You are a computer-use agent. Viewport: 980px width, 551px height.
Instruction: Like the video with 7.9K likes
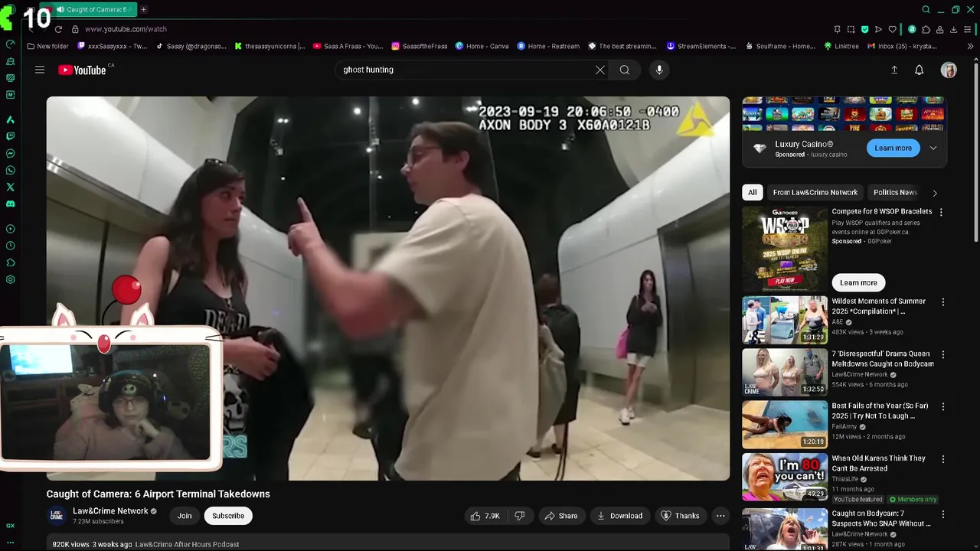coord(485,516)
